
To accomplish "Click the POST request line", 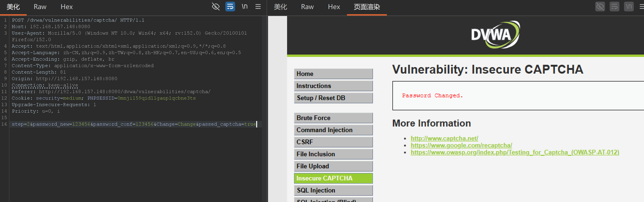I will [78, 20].
